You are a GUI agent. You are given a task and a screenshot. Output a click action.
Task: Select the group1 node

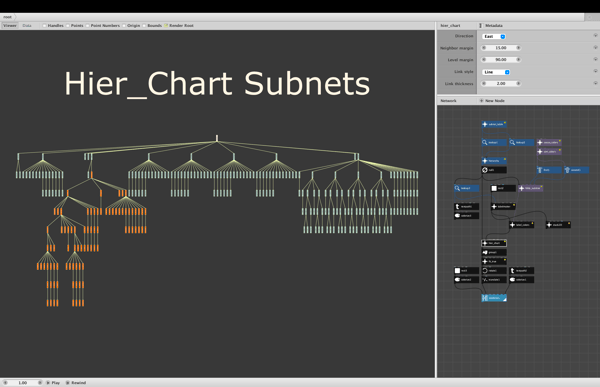pyautogui.click(x=494, y=253)
